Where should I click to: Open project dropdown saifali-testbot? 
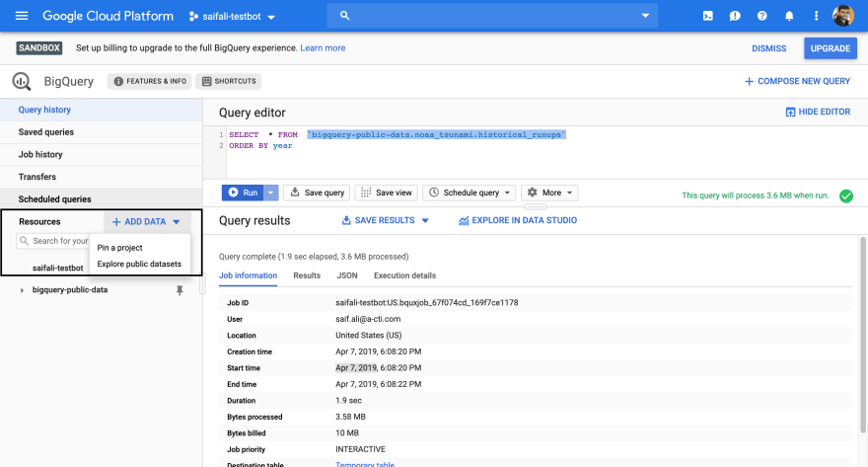point(232,17)
